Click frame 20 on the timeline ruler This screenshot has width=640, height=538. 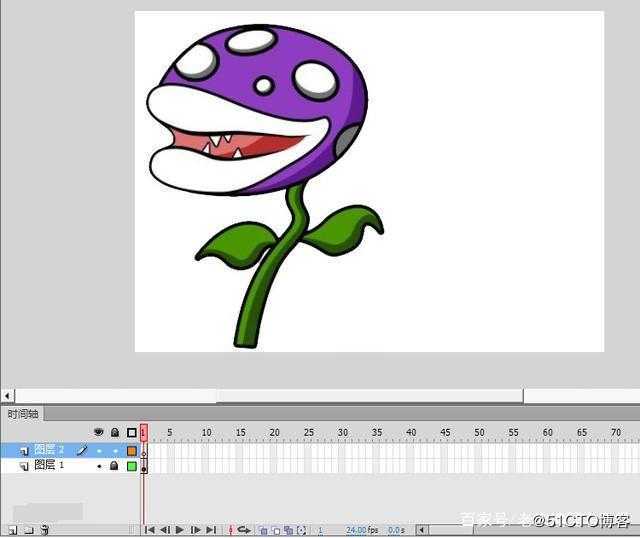(274, 432)
